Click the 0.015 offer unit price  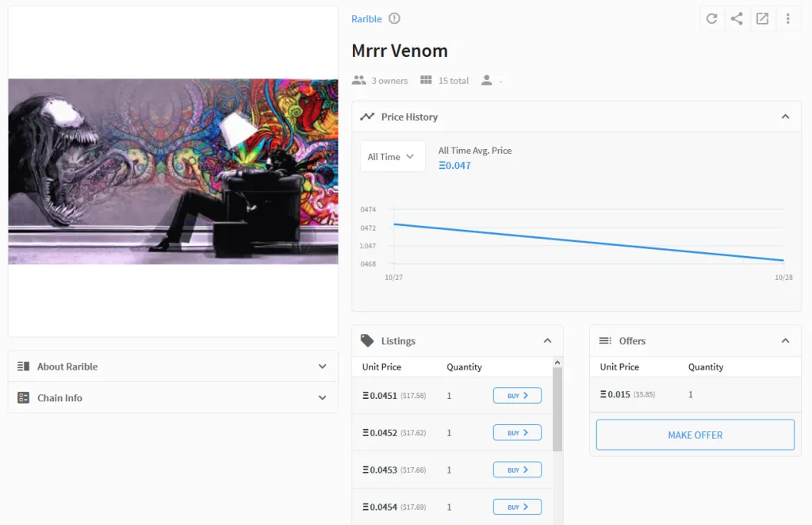tap(615, 394)
